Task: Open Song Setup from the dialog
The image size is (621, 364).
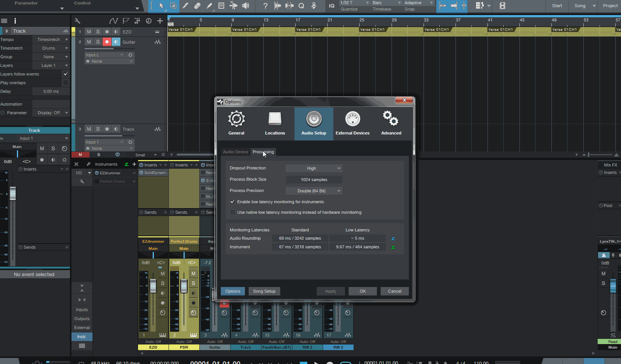Action: [264, 291]
